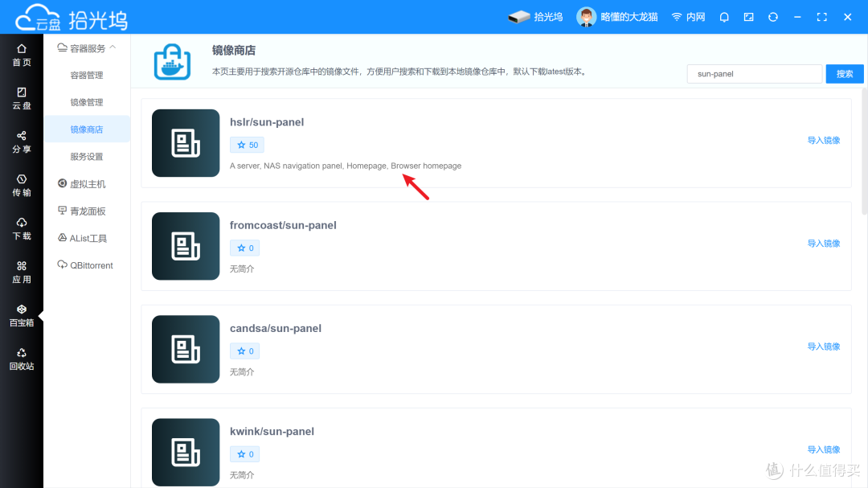Click the 拾光坞 cloud logo
This screenshot has height=488, width=868.
[x=72, y=18]
